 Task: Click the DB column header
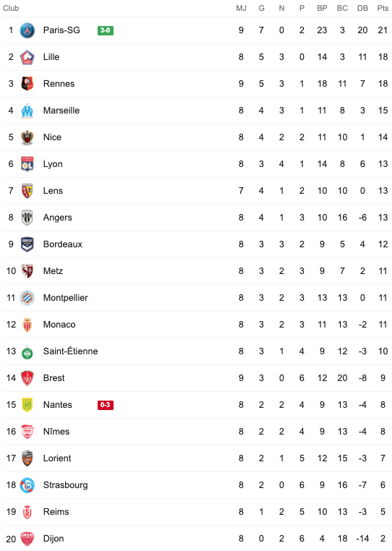tap(362, 8)
